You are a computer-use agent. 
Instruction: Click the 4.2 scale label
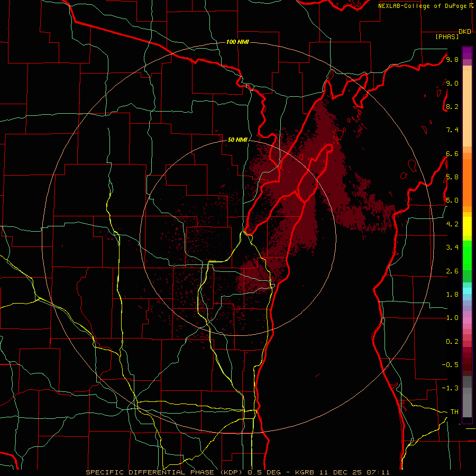pos(452,224)
